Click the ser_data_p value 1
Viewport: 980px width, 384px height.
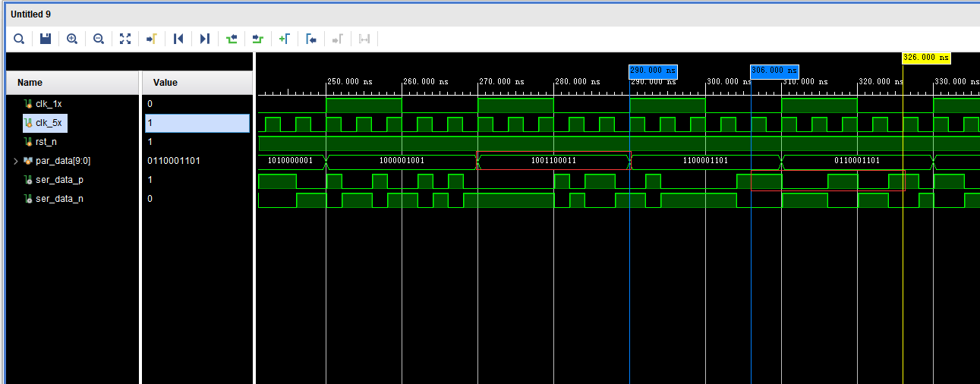tap(150, 180)
